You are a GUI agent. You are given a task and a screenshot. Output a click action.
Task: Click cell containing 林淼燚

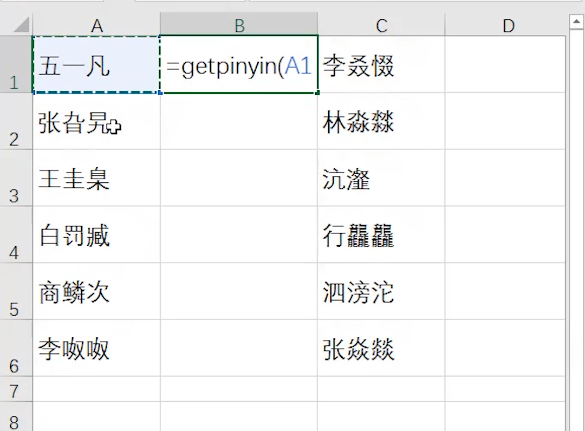[381, 121]
